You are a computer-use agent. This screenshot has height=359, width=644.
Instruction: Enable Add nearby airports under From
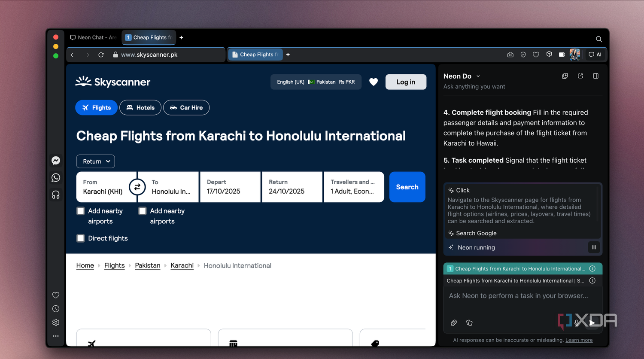pyautogui.click(x=81, y=211)
